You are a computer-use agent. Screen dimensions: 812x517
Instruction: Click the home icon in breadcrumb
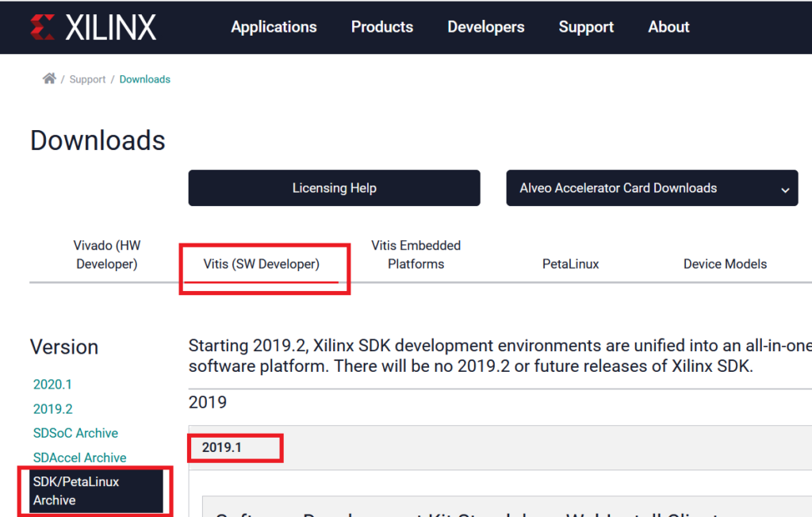[x=49, y=79]
